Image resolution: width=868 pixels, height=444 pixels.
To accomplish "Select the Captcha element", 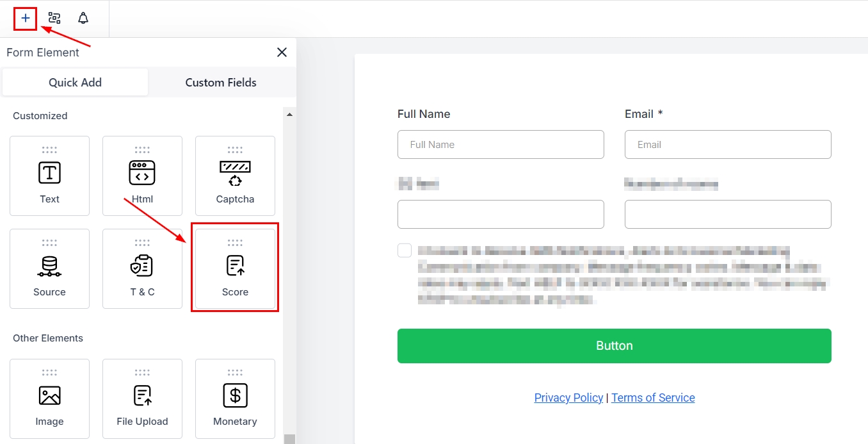I will [x=235, y=176].
